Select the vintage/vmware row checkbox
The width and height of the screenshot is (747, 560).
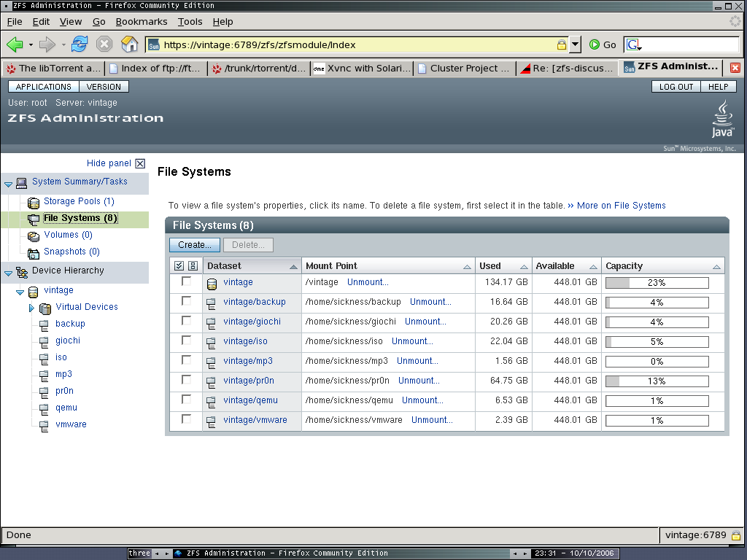coord(187,419)
